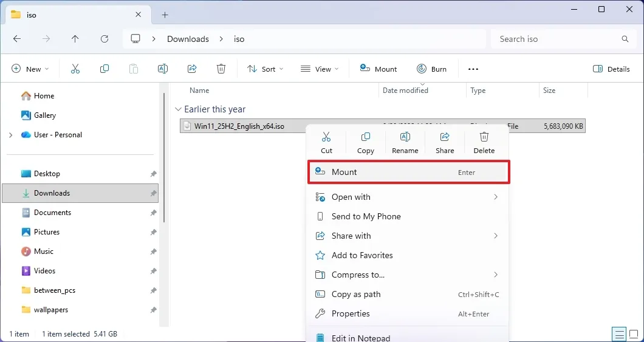Viewport: 644px width, 342px height.
Task: Switch to large thumbnails view icon in status bar
Action: pyautogui.click(x=633, y=333)
